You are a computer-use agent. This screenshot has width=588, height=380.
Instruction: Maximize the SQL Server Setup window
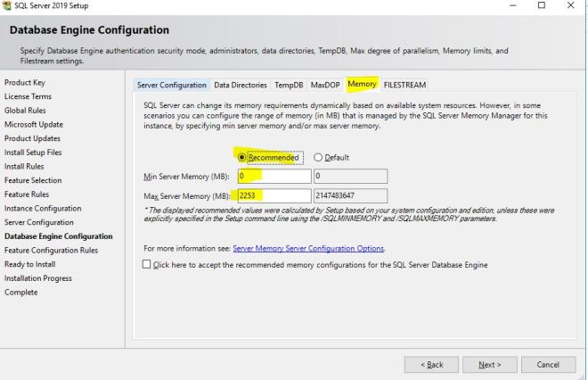coord(539,5)
